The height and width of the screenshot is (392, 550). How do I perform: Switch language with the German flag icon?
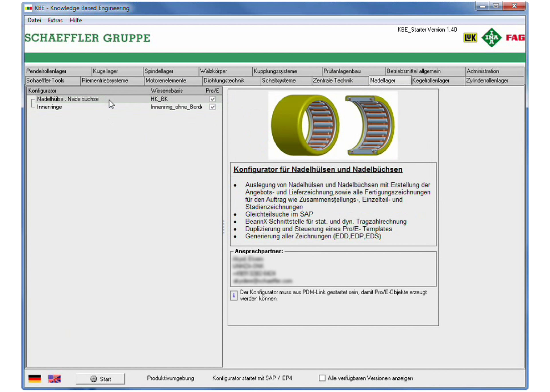point(35,379)
